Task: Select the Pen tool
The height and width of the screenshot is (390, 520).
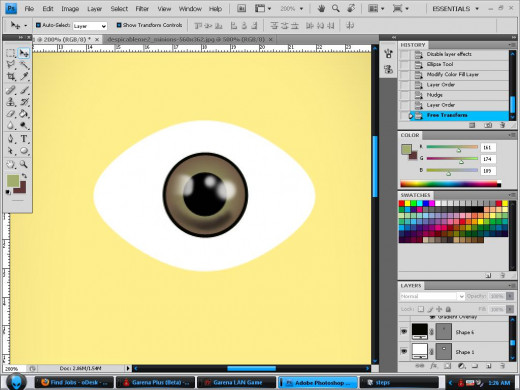Action: click(x=11, y=139)
